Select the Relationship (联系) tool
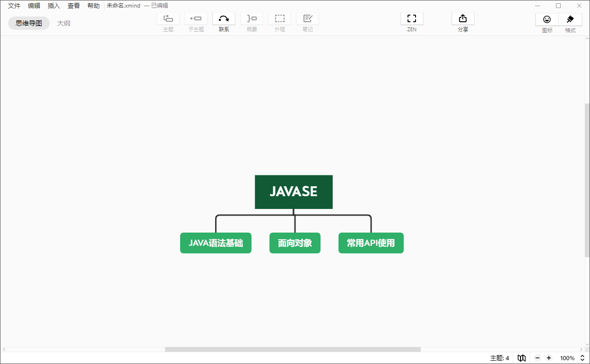 pyautogui.click(x=224, y=19)
